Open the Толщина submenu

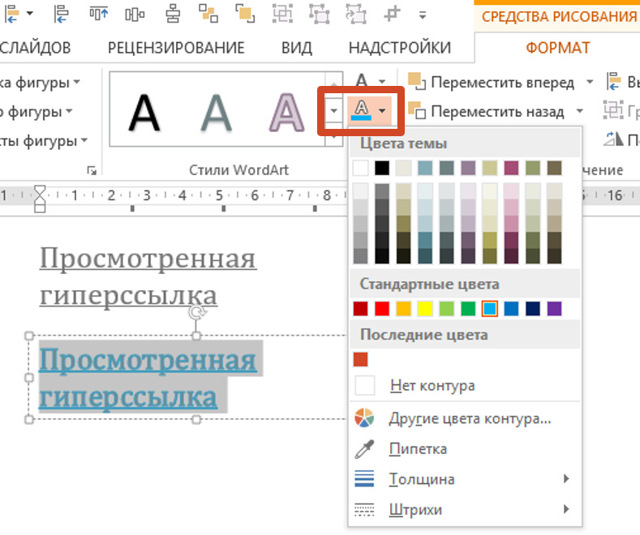[465, 479]
